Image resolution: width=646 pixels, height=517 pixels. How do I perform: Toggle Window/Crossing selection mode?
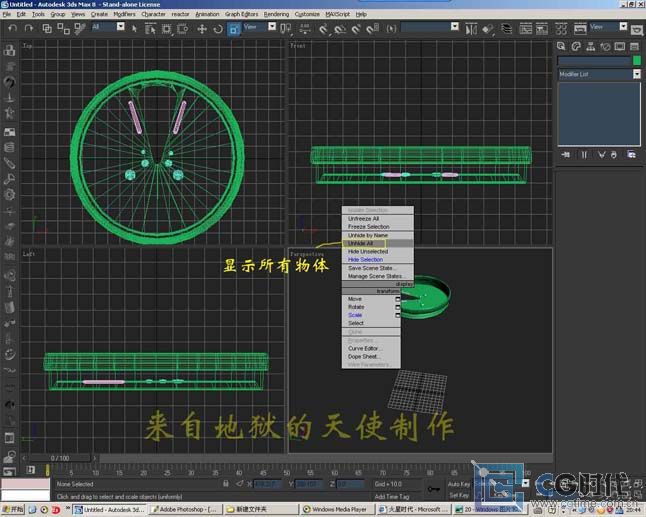183,29
